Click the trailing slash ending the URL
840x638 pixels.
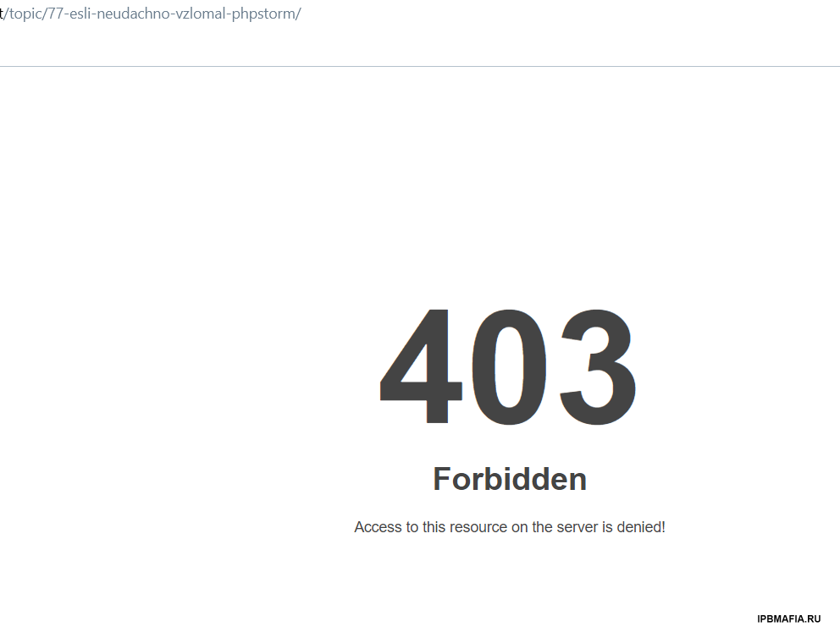[298, 14]
